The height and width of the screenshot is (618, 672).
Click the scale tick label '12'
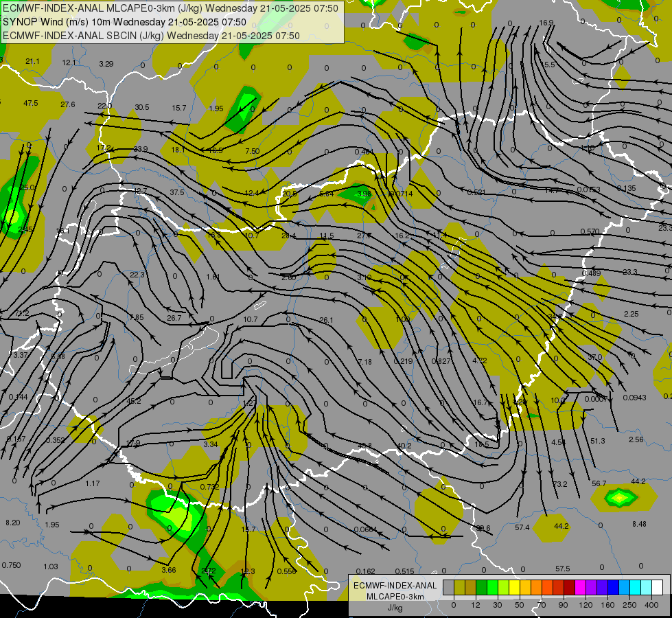[476, 605]
